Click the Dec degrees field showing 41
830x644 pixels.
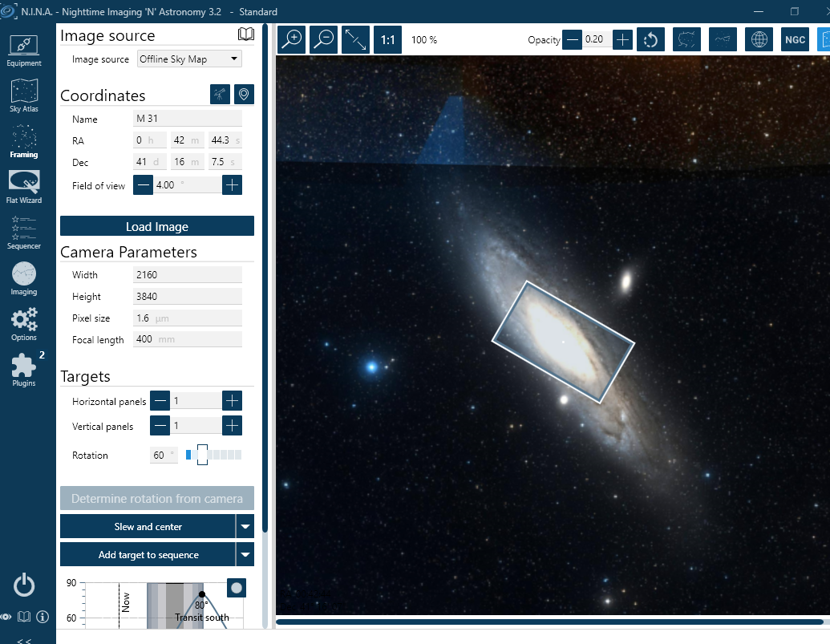tap(149, 162)
